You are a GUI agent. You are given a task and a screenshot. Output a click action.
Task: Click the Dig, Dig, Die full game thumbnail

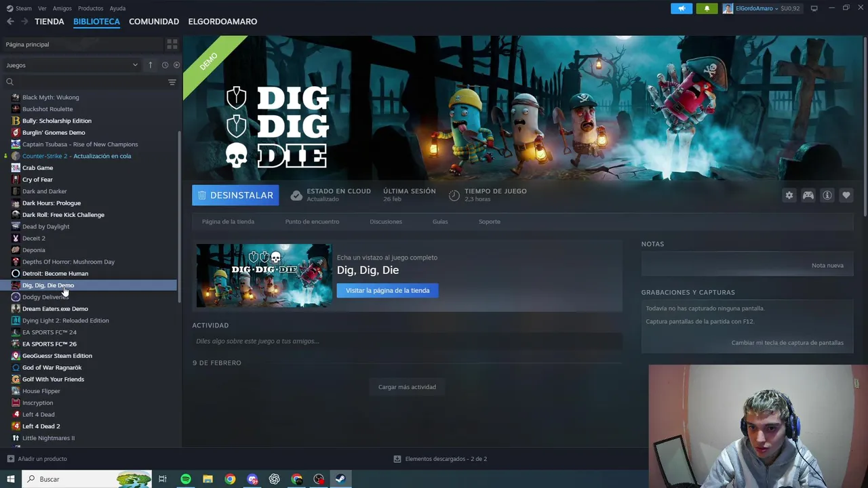point(264,275)
